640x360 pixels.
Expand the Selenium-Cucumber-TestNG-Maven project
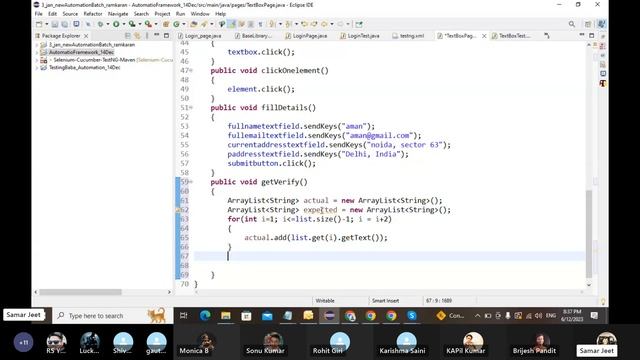(37, 60)
